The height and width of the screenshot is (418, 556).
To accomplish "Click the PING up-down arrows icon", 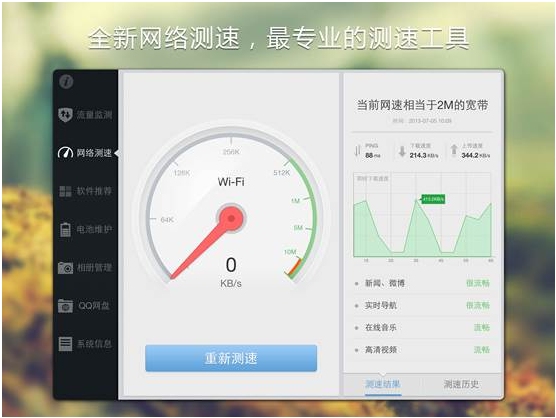I will 357,151.
